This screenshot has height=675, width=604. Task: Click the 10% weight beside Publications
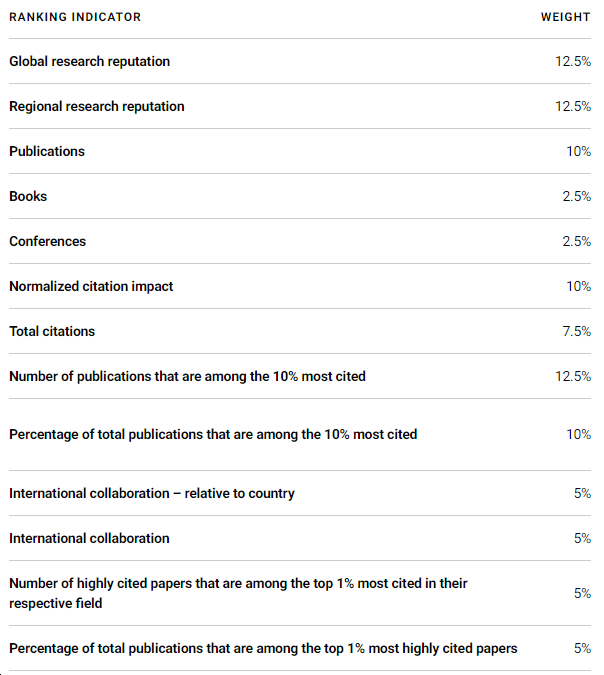pyautogui.click(x=579, y=152)
